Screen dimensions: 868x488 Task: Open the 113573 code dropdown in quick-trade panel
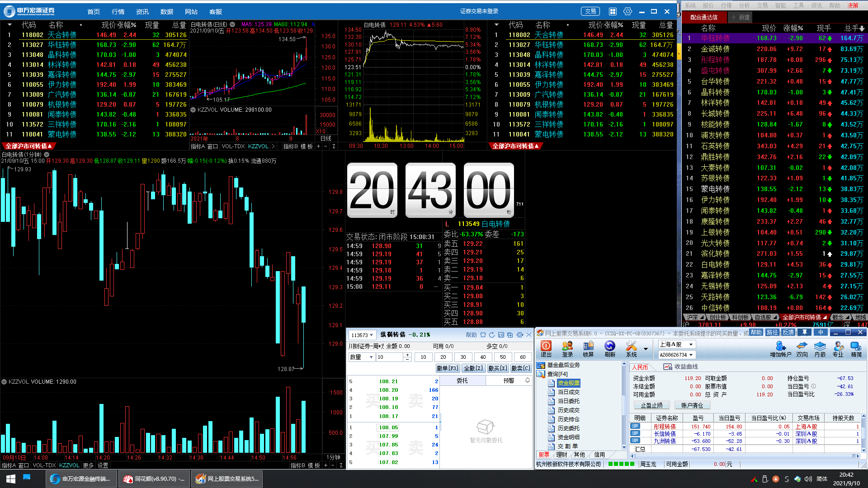[363, 335]
